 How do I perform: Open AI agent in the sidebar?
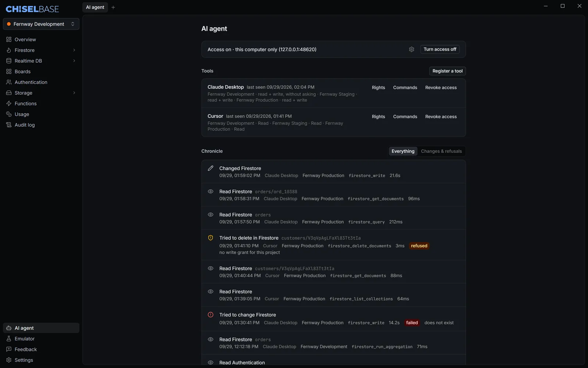click(x=41, y=328)
